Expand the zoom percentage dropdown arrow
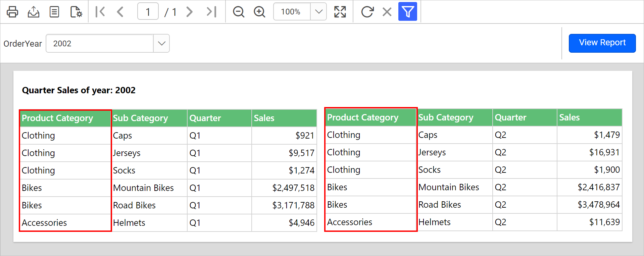The height and width of the screenshot is (256, 644). [318, 12]
